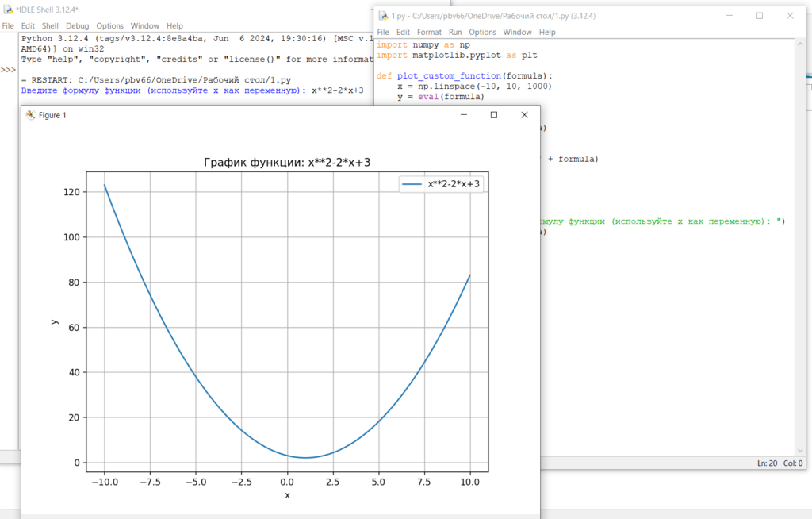Image resolution: width=812 pixels, height=519 pixels.
Task: Click the editor scrollbar down arrow
Action: point(801,451)
